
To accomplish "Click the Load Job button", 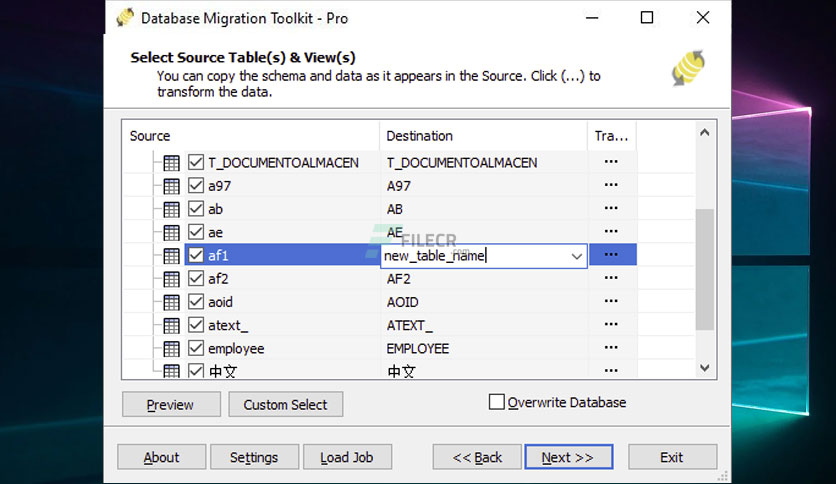I will 347,457.
